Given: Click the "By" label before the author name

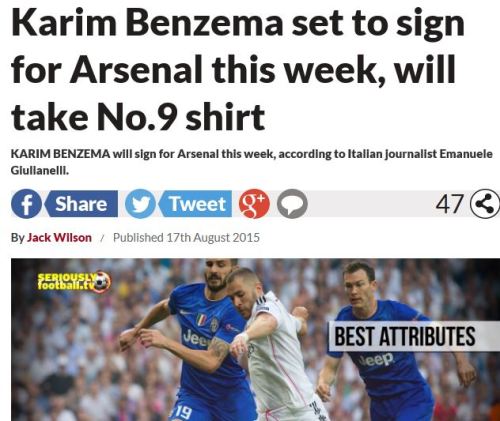Looking at the screenshot, I should [x=18, y=238].
